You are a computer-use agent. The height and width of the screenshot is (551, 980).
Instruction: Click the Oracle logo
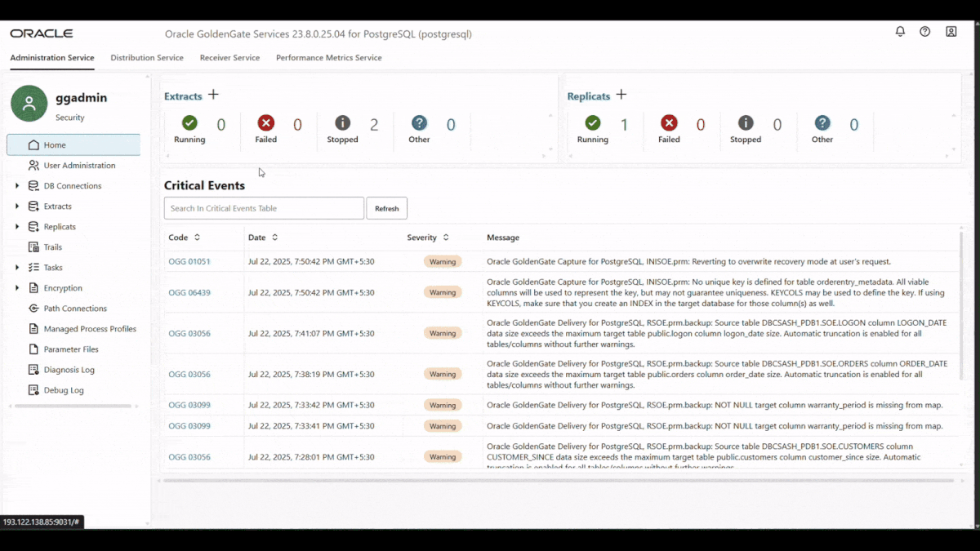point(42,33)
